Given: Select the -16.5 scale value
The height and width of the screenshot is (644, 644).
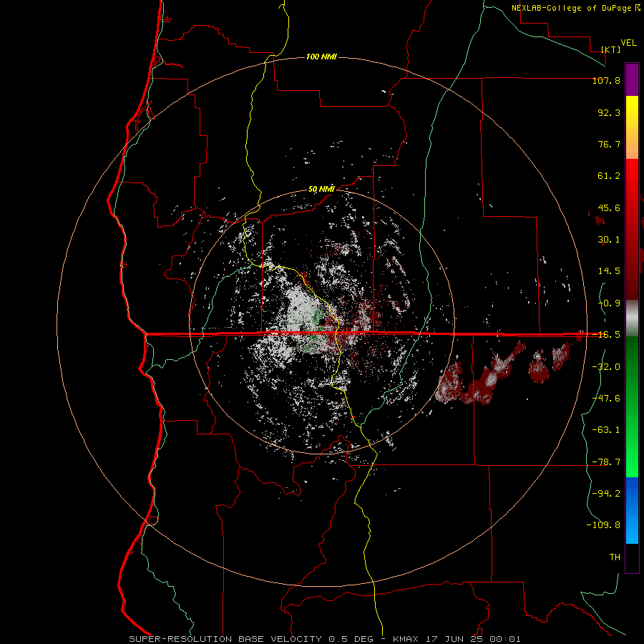Looking at the screenshot, I should [606, 335].
